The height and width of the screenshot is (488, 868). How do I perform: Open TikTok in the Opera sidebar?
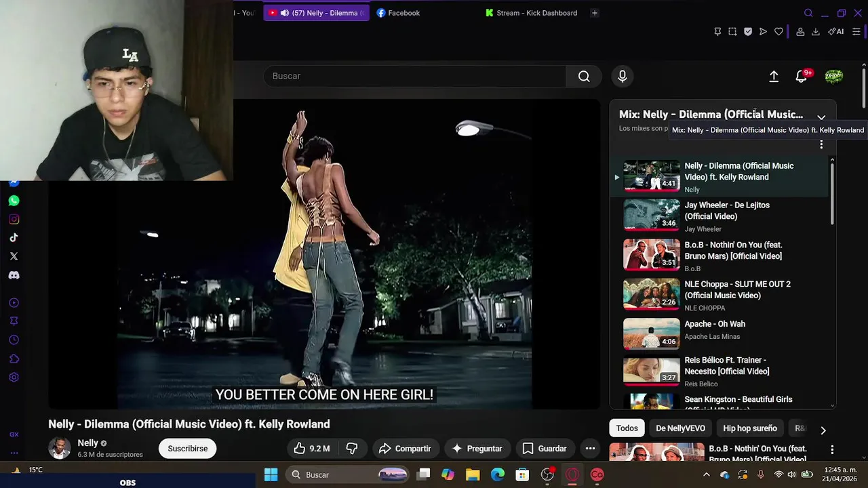click(14, 238)
